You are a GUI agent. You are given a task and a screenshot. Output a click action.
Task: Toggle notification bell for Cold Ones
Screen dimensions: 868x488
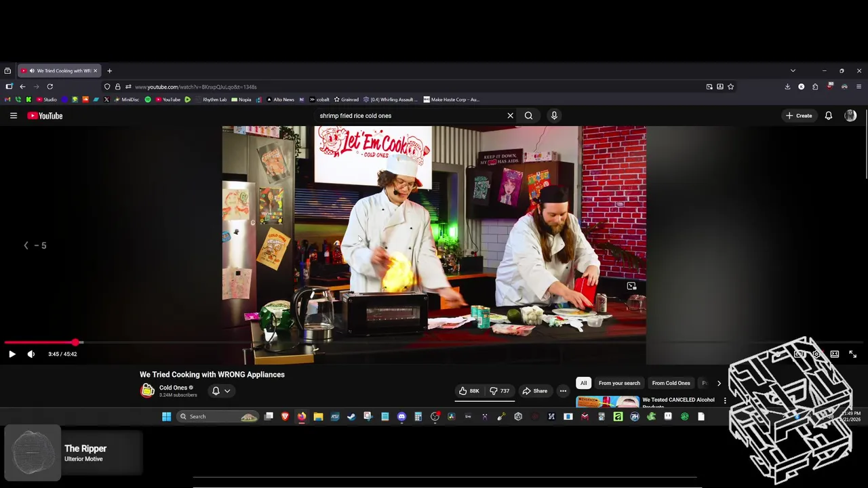click(x=216, y=391)
